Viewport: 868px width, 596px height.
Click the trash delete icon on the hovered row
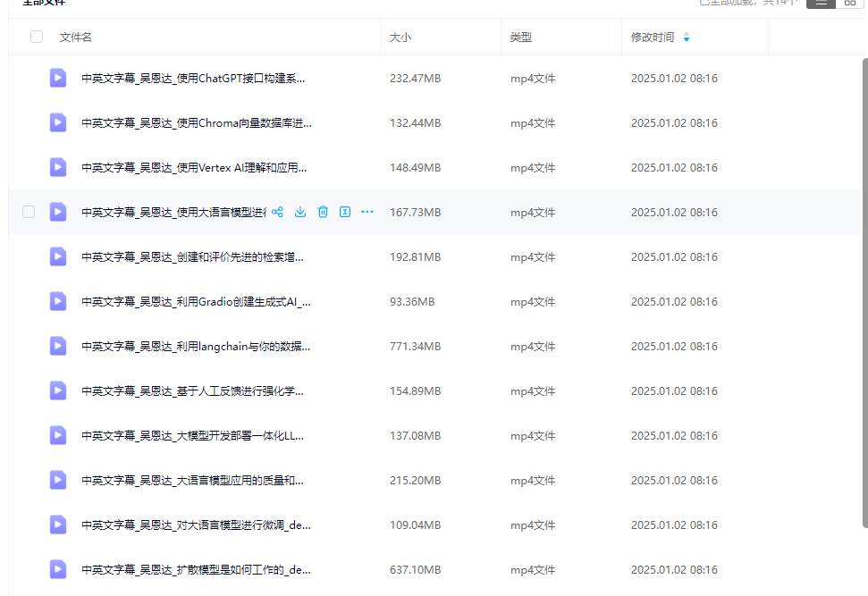pyautogui.click(x=323, y=212)
